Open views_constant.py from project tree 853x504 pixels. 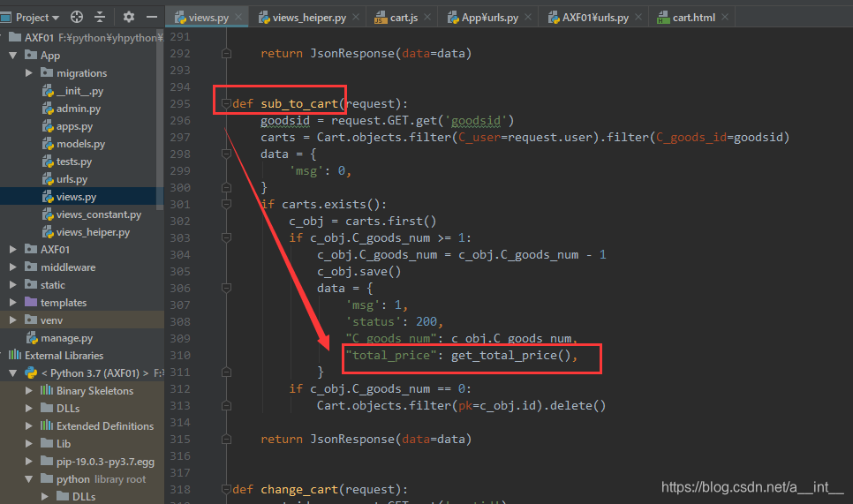pos(99,214)
